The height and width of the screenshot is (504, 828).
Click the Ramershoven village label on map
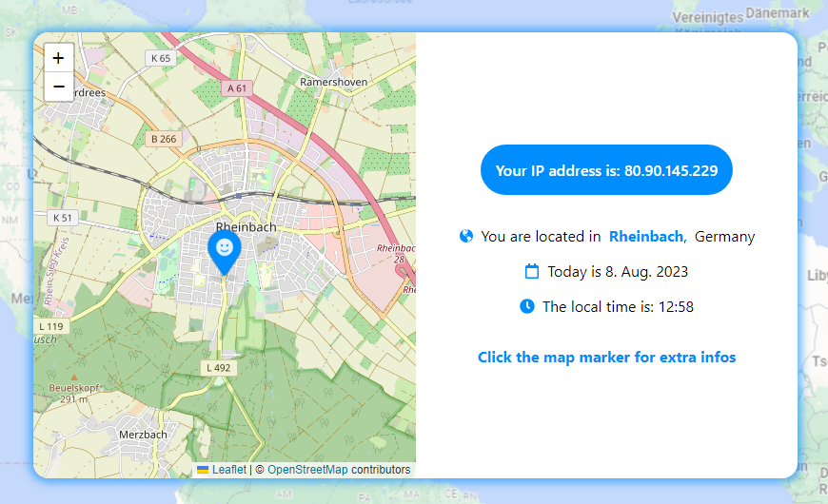click(x=333, y=82)
